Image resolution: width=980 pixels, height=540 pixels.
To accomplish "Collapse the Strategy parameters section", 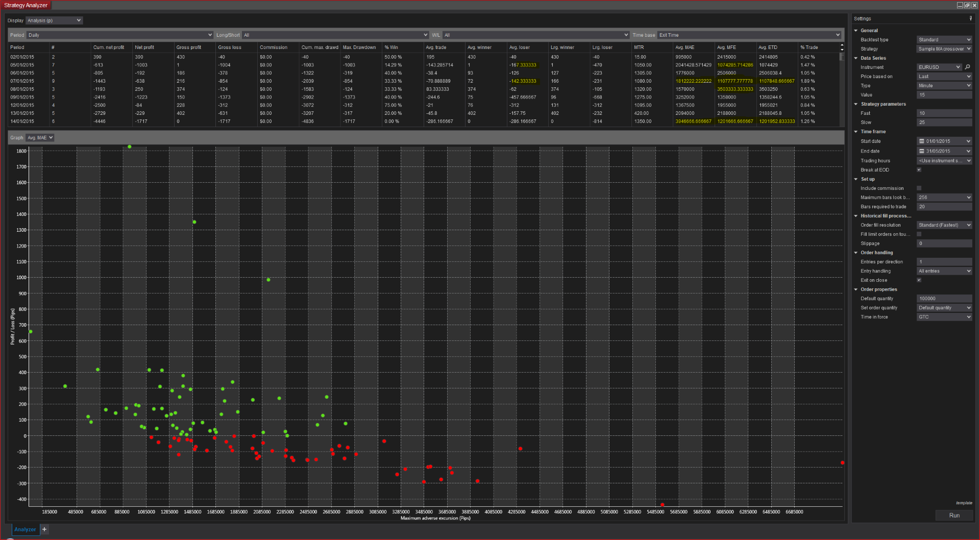I will point(856,104).
